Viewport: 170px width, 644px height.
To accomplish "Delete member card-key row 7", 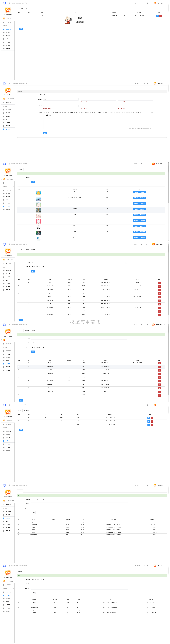I will [x=159, y=374].
